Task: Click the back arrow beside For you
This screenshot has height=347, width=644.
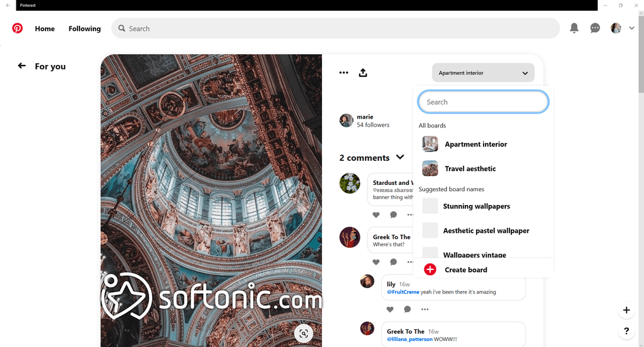Action: coord(21,66)
